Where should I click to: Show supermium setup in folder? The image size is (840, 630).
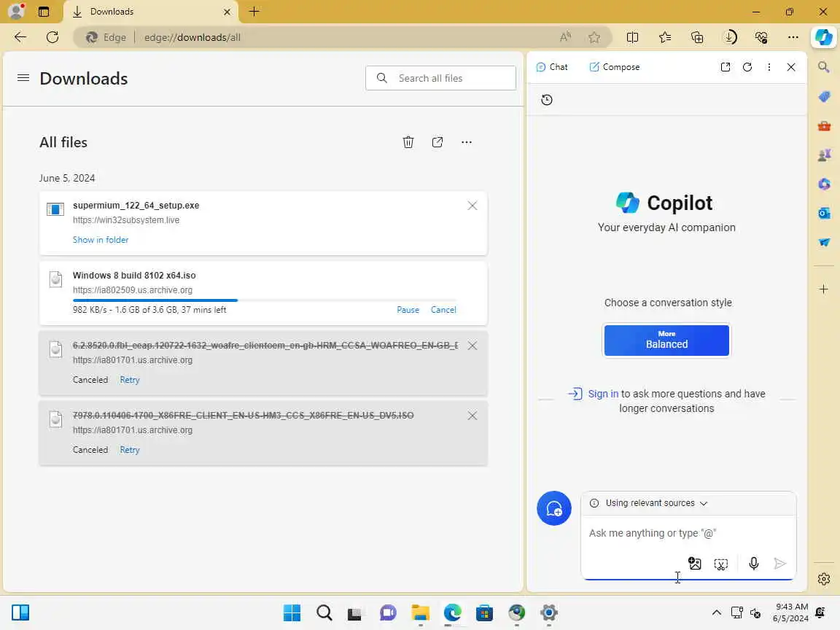(x=101, y=240)
